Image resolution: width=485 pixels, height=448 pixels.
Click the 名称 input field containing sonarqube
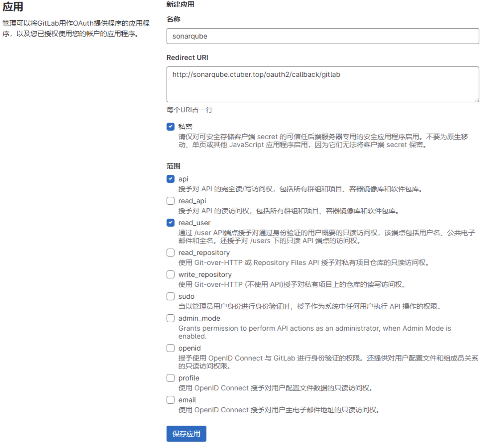point(323,36)
